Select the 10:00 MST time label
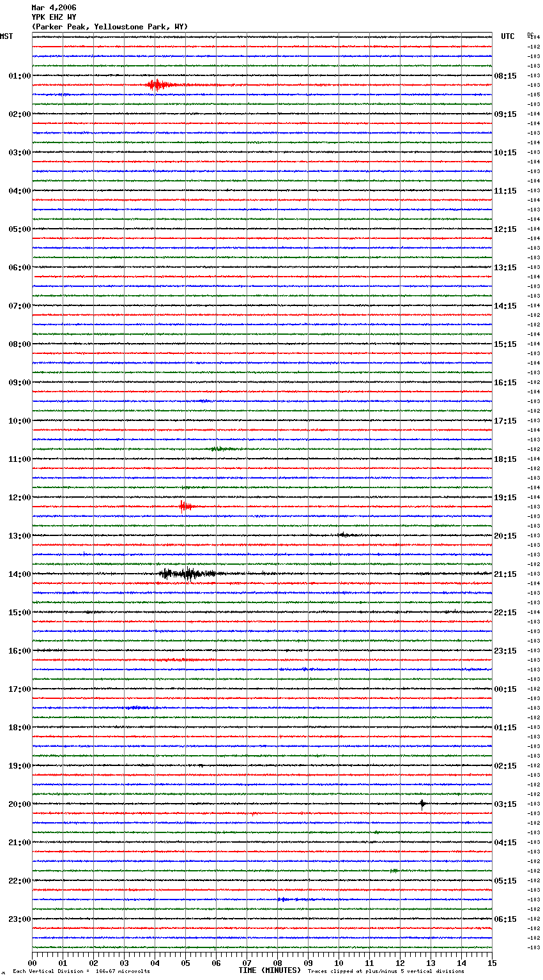 coord(20,421)
